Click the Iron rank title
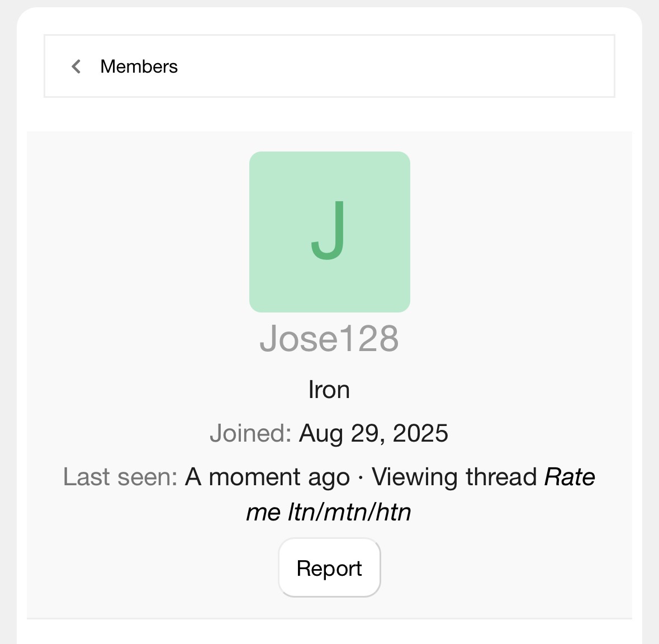Viewport: 659px width, 644px height. (x=329, y=390)
